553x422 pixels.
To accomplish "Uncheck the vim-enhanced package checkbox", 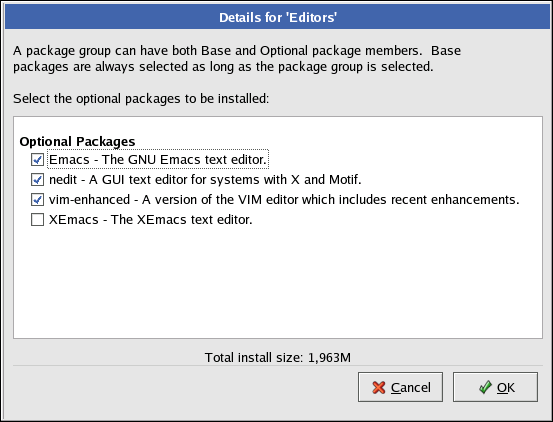I will [x=37, y=200].
